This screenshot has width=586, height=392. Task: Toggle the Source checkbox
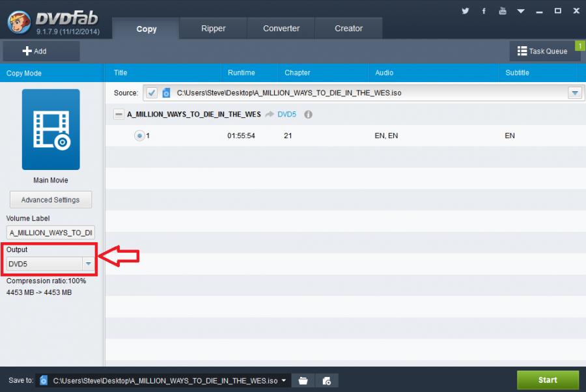[x=152, y=93]
